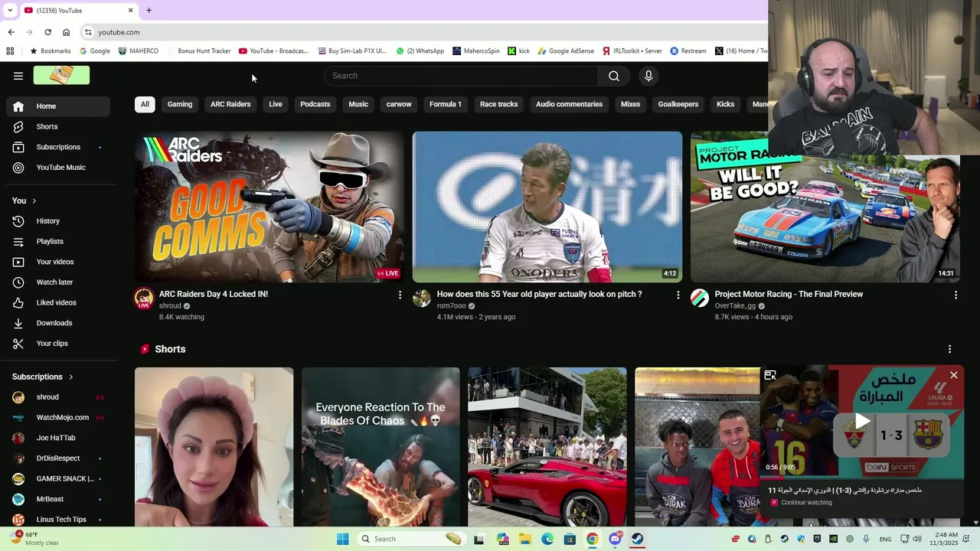Open the Blades Of Chaos short

point(381,447)
